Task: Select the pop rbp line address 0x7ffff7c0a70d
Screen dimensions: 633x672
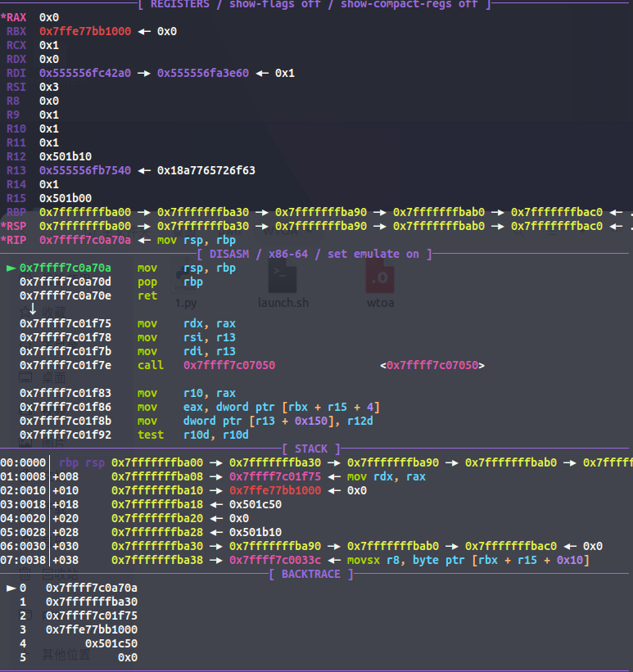Action: [66, 282]
